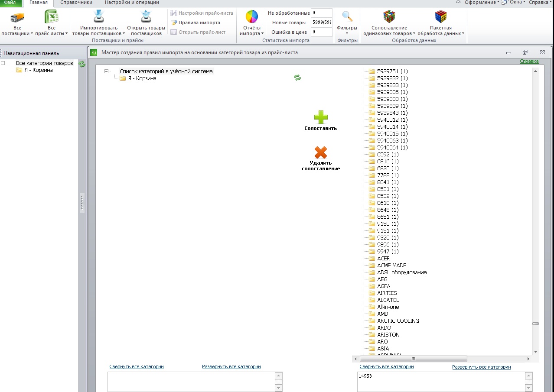554x392 pixels.
Task: Collapse Все категории товаров node
Action: (x=3, y=63)
